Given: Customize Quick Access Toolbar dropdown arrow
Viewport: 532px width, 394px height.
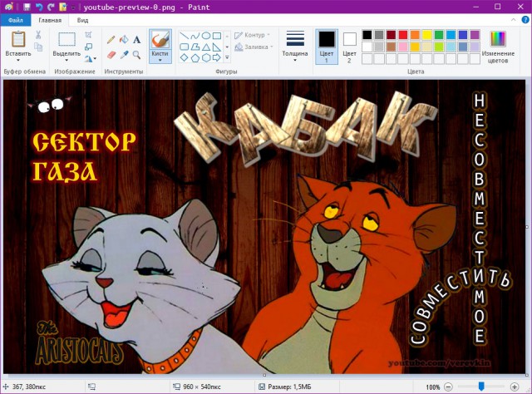Looking at the screenshot, I should coord(73,7).
